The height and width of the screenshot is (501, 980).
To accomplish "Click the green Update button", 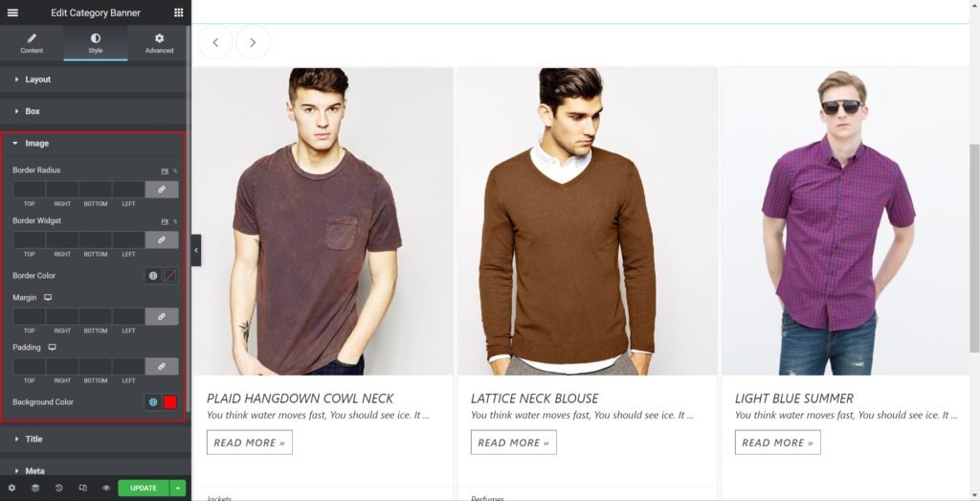I will coord(143,488).
